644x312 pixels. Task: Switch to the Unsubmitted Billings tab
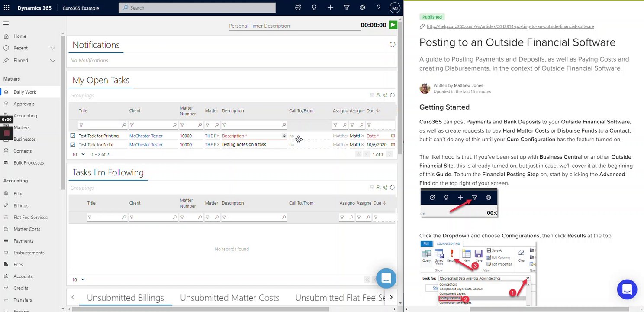coord(126,298)
